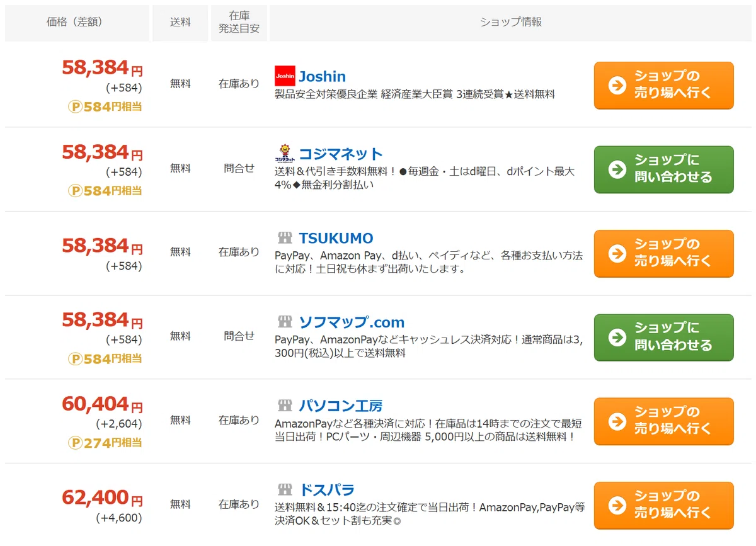
Task: Click 無料 shipping in TSUKUMO row
Action: (180, 252)
